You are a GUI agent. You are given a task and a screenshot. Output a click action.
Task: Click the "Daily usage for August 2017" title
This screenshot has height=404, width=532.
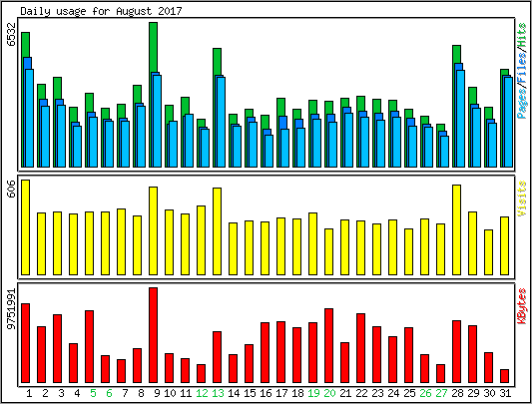pos(101,11)
